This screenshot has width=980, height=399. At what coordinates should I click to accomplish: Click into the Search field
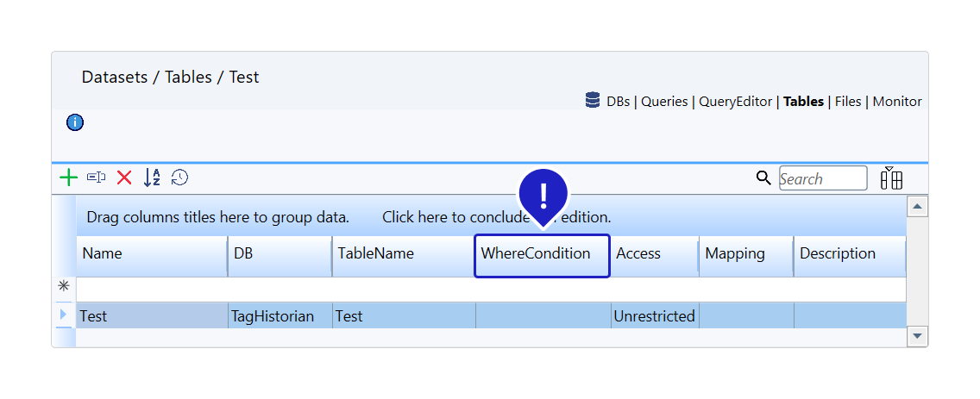click(x=822, y=178)
